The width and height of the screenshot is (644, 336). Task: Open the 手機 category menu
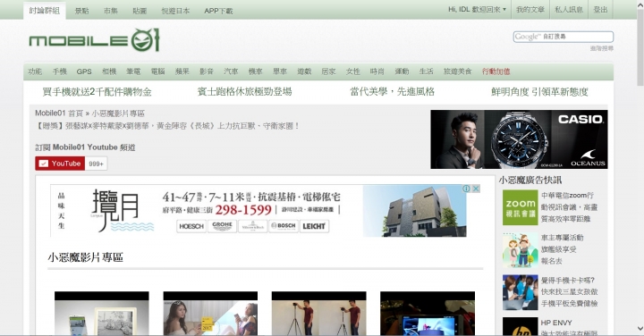[60, 71]
